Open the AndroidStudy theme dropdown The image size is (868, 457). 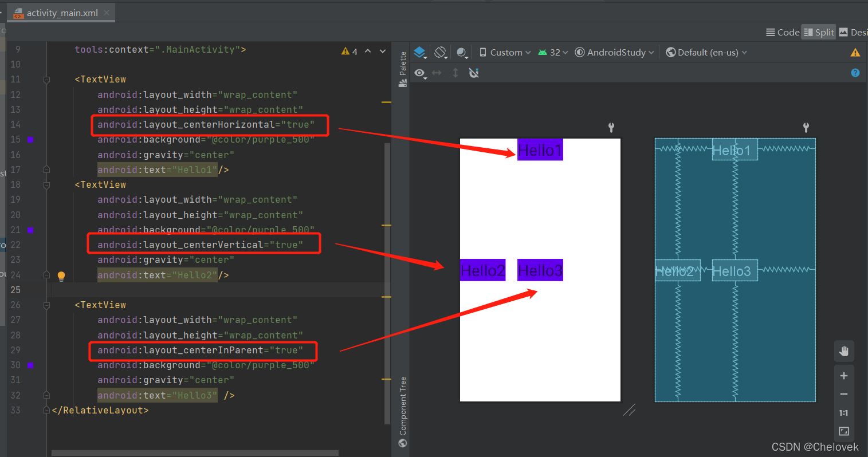pos(614,53)
